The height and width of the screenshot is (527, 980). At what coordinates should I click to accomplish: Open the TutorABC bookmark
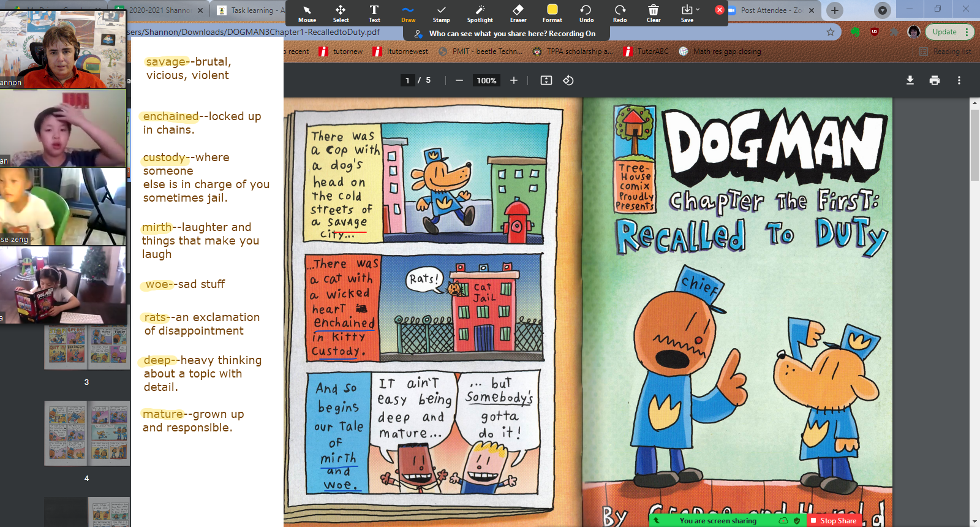[x=646, y=51]
